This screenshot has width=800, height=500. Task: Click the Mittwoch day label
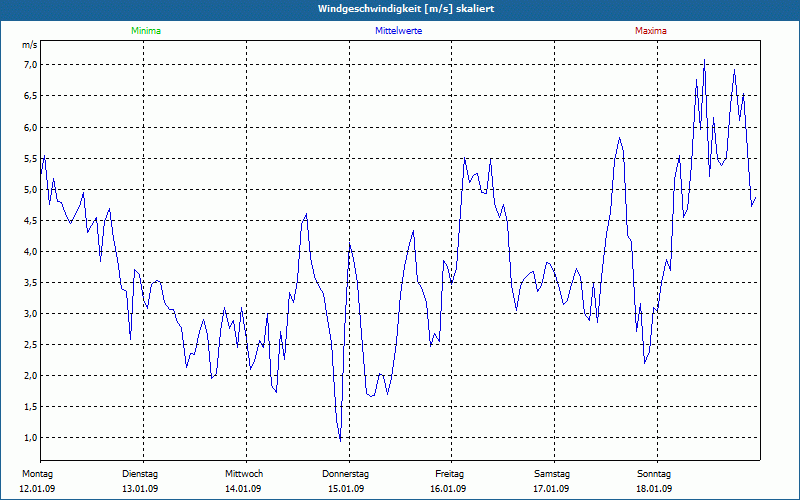pyautogui.click(x=244, y=474)
